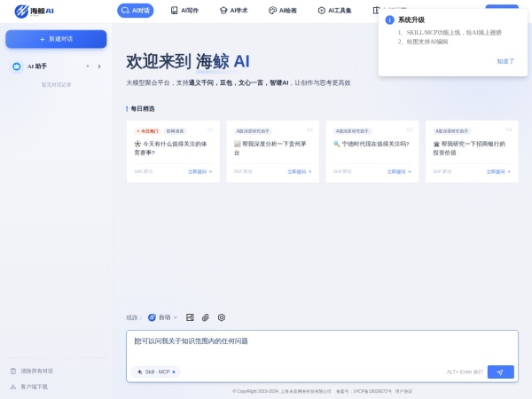
Task: Click the 今日热门 tag
Action: point(147,131)
